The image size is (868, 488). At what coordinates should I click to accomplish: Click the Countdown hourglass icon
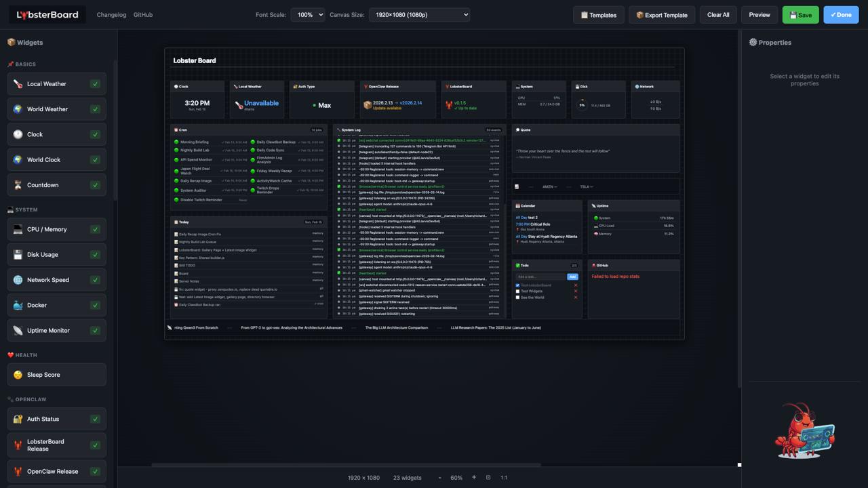[x=18, y=184]
